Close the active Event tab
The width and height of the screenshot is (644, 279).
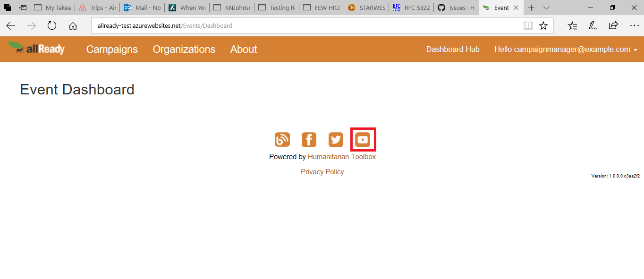[x=516, y=8]
